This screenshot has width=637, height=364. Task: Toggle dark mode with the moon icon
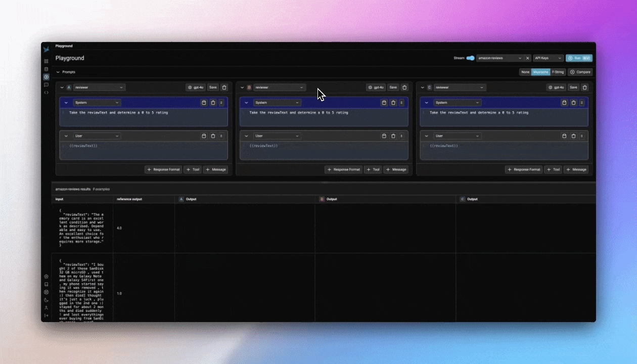click(x=46, y=300)
